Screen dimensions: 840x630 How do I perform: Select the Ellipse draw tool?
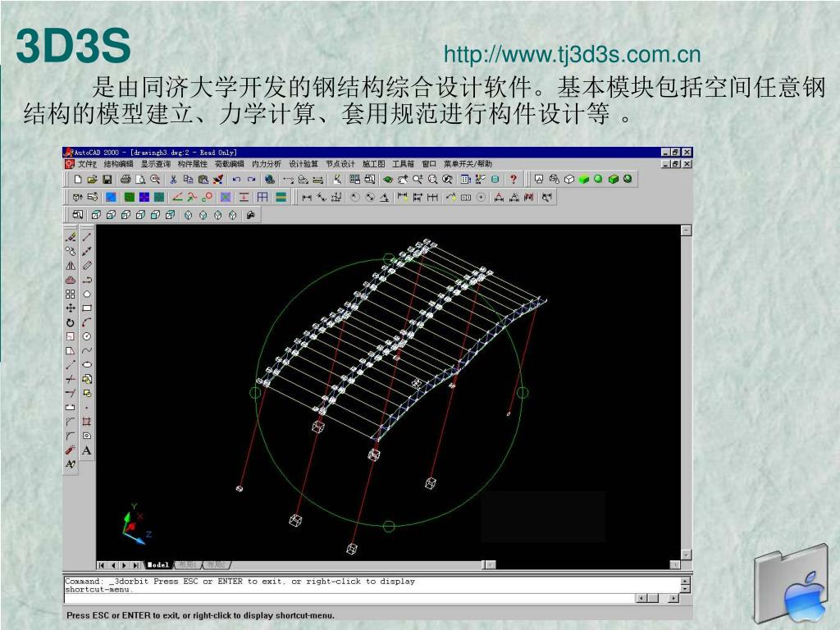coord(87,365)
